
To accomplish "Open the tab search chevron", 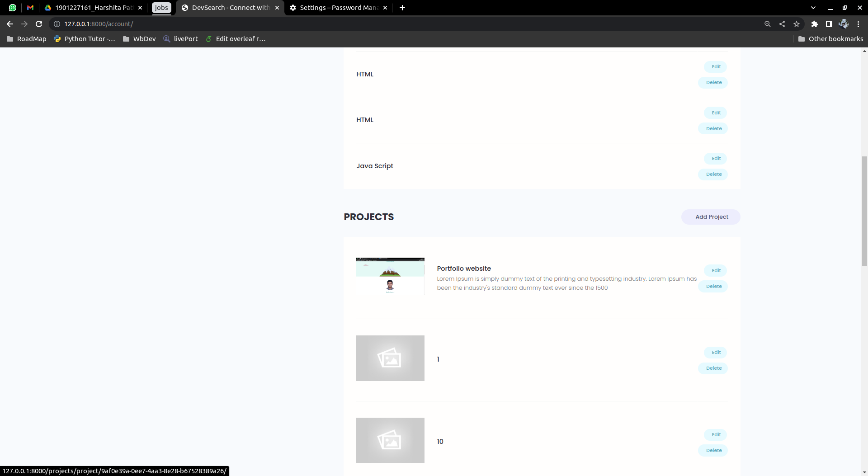I will 813,7.
